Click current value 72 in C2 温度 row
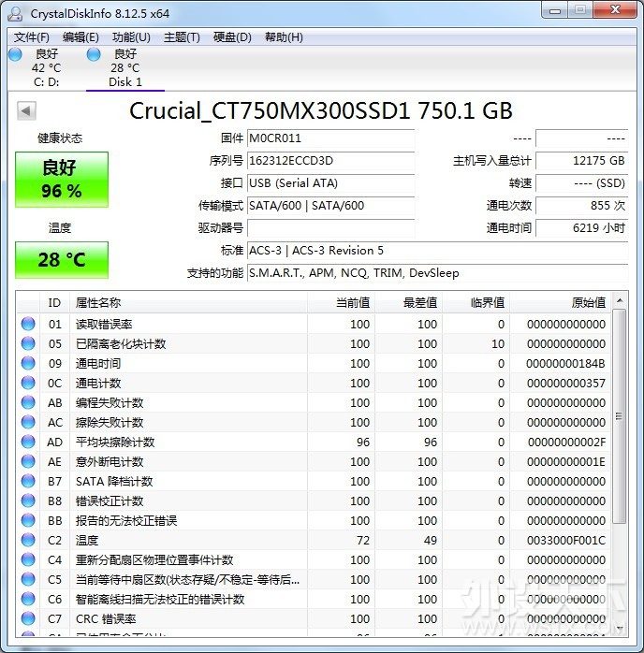This screenshot has height=653, width=644. tap(363, 540)
